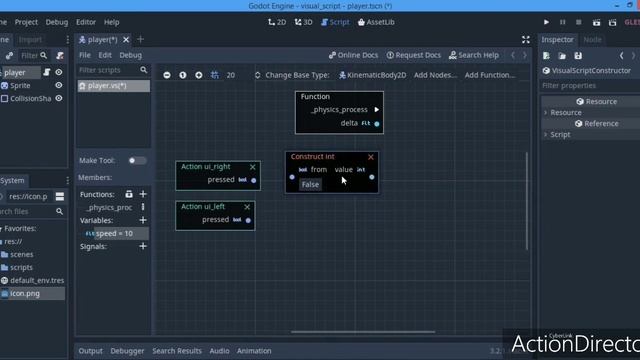
Task: Select _physics_proc function entry
Action: [109, 207]
